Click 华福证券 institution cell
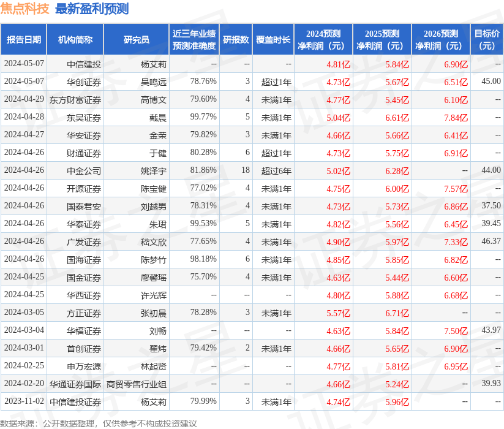This screenshot has width=504, height=429. [84, 331]
